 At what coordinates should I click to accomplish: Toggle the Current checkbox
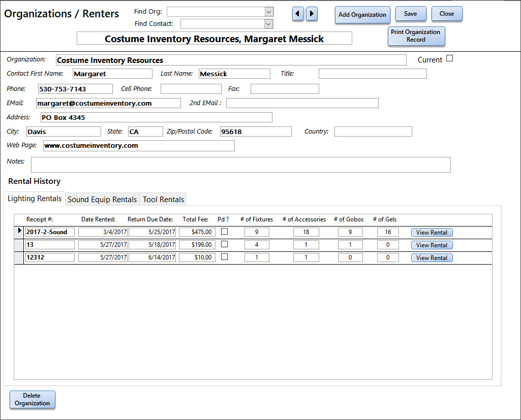pyautogui.click(x=449, y=58)
